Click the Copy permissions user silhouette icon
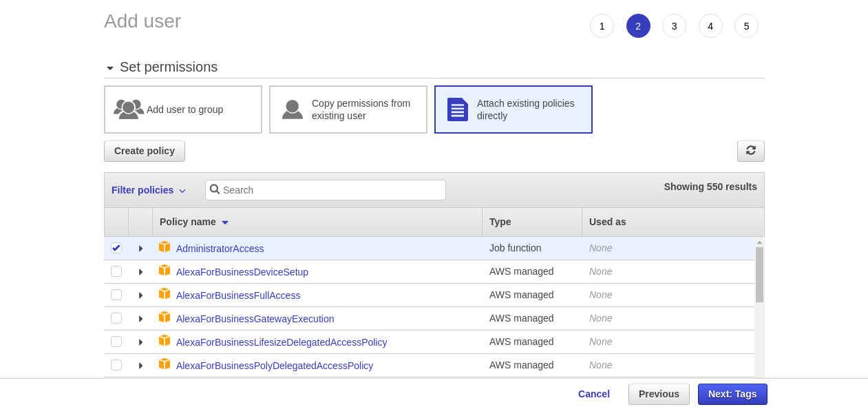Screen dimensions: 868x407 pos(293,109)
